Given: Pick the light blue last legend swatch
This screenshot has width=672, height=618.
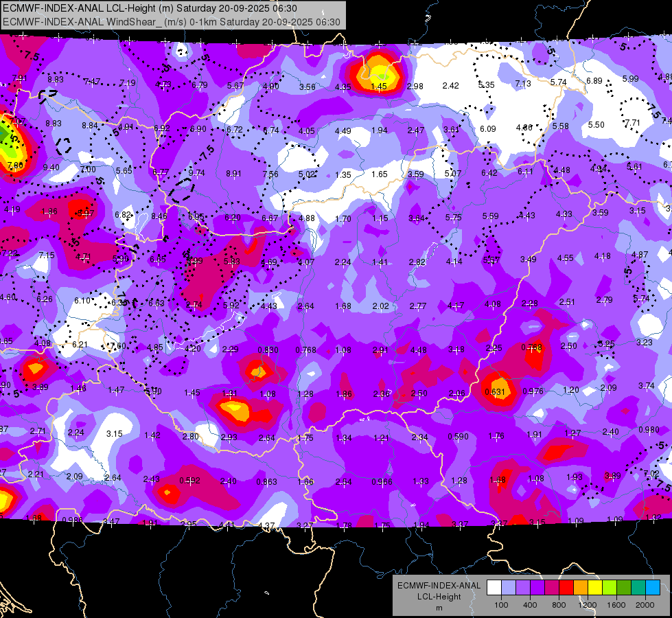Looking at the screenshot, I should [653, 587].
